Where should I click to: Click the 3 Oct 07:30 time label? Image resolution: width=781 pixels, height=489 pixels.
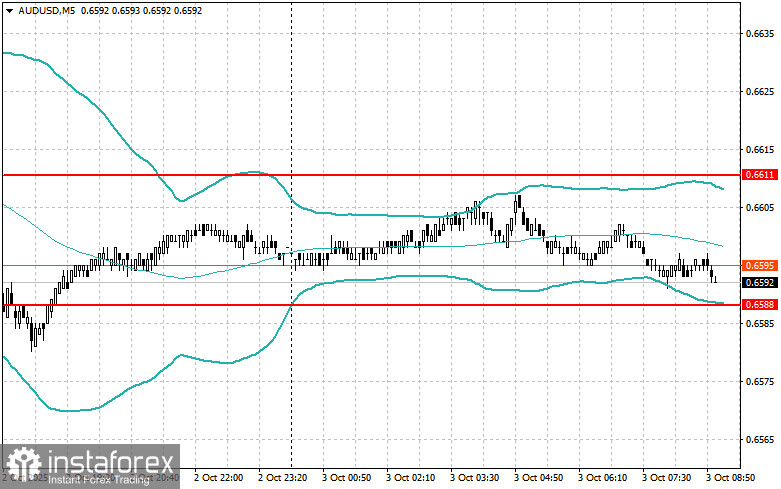(666, 478)
